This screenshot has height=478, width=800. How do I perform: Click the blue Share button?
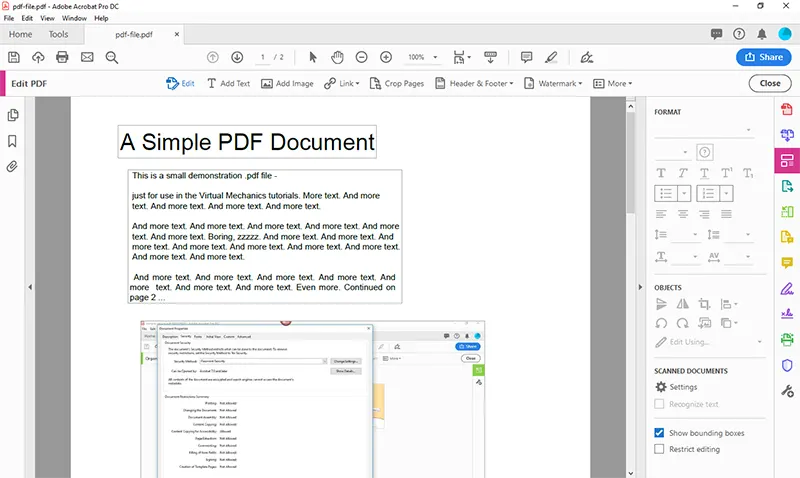click(763, 57)
